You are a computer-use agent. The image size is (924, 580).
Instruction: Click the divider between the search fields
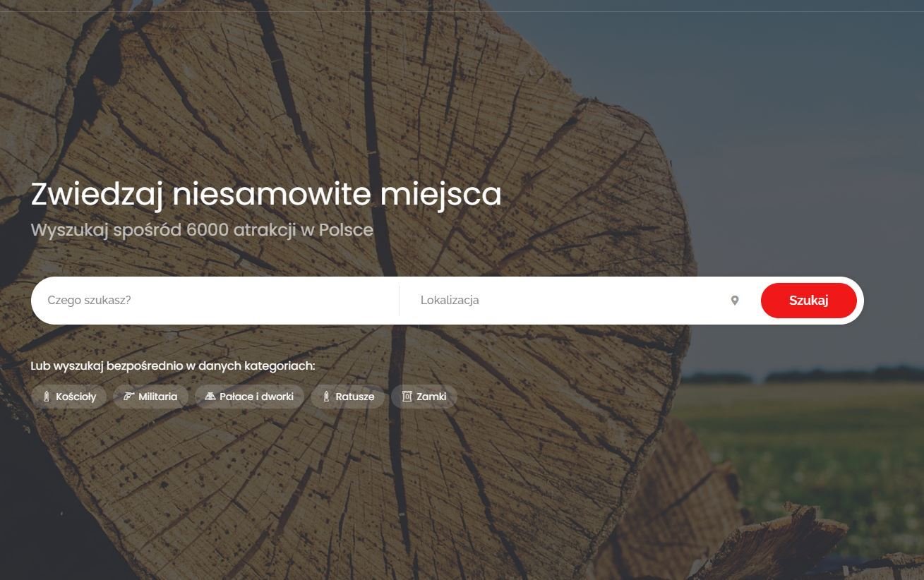point(399,301)
